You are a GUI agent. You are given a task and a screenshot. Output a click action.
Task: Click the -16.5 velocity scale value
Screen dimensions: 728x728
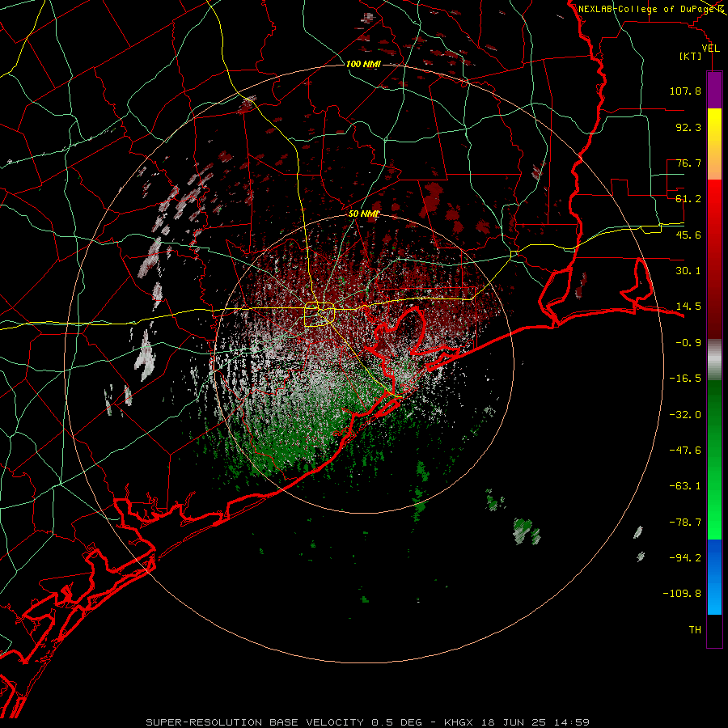tap(685, 379)
